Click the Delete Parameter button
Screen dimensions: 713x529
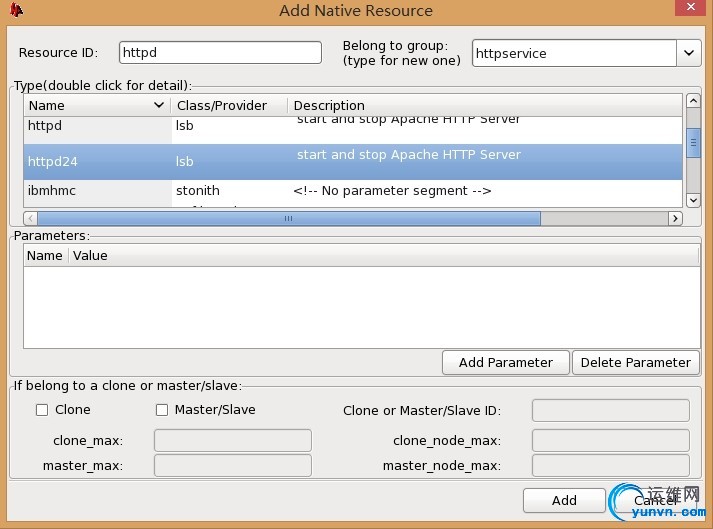(x=636, y=363)
